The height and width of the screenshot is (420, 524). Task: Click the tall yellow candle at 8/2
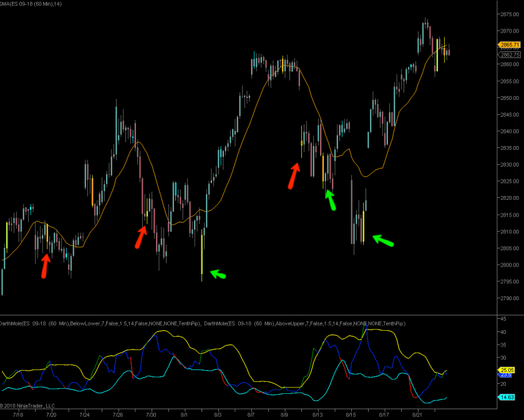(x=202, y=254)
